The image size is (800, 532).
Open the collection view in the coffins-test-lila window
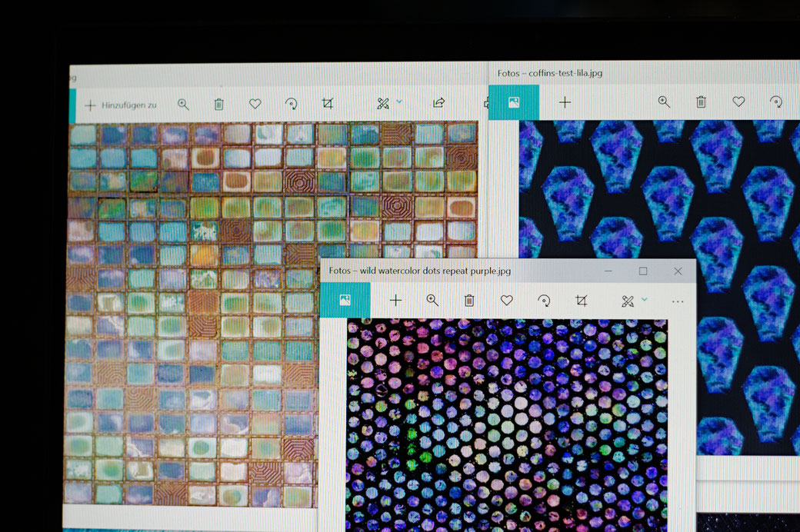(514, 102)
